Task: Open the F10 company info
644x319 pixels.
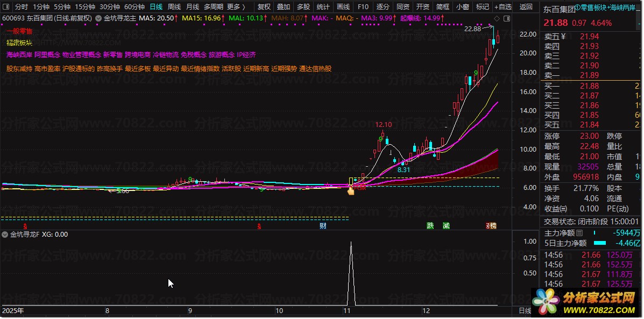Action: (363, 6)
